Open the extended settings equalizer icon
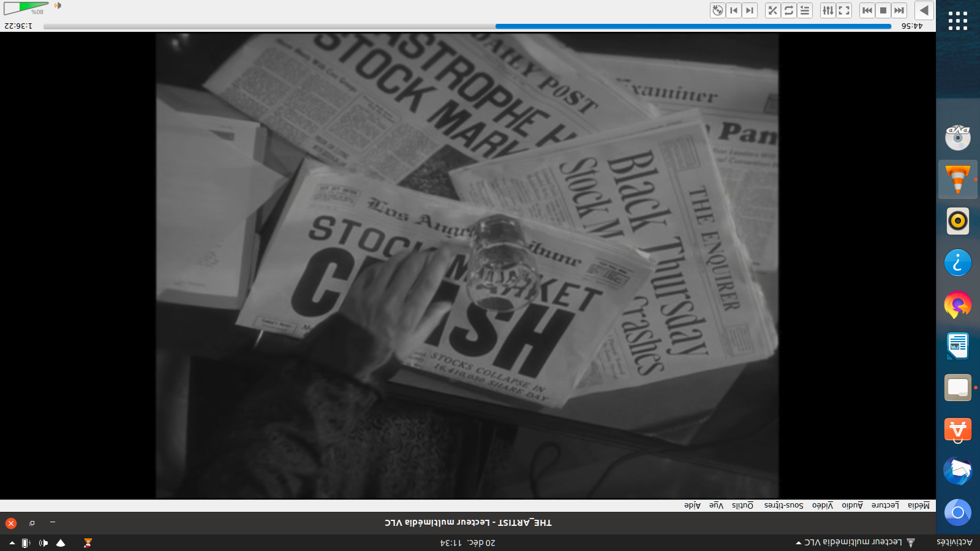The width and height of the screenshot is (980, 551). coord(828,10)
